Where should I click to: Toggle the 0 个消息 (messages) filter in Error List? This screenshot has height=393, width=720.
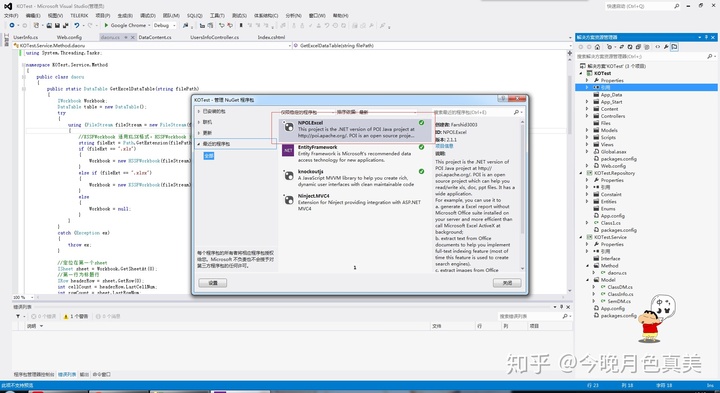(x=107, y=316)
